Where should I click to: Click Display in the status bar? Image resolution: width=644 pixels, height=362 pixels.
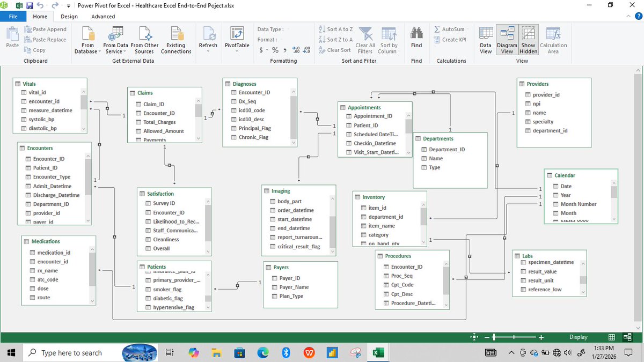click(x=579, y=337)
